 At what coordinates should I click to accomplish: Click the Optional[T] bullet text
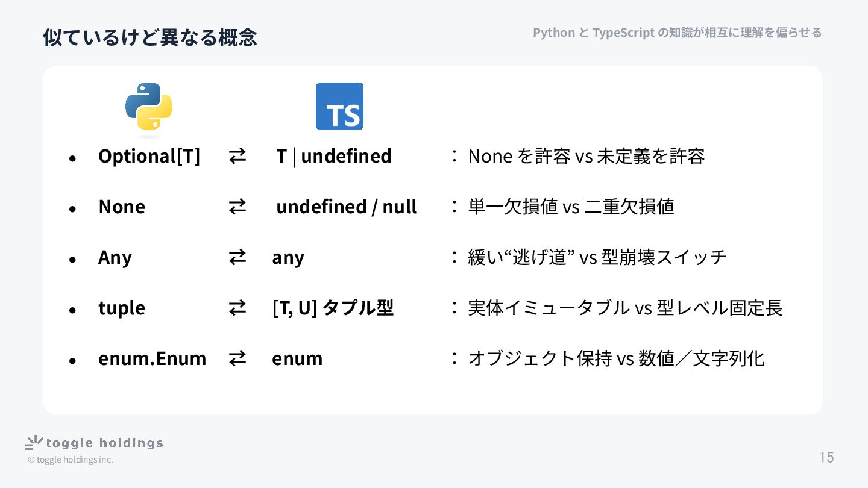point(149,156)
